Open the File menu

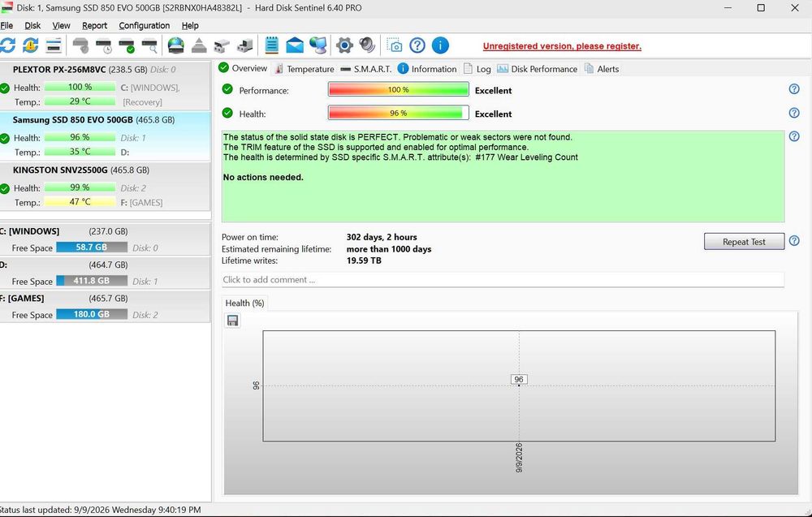[6, 25]
